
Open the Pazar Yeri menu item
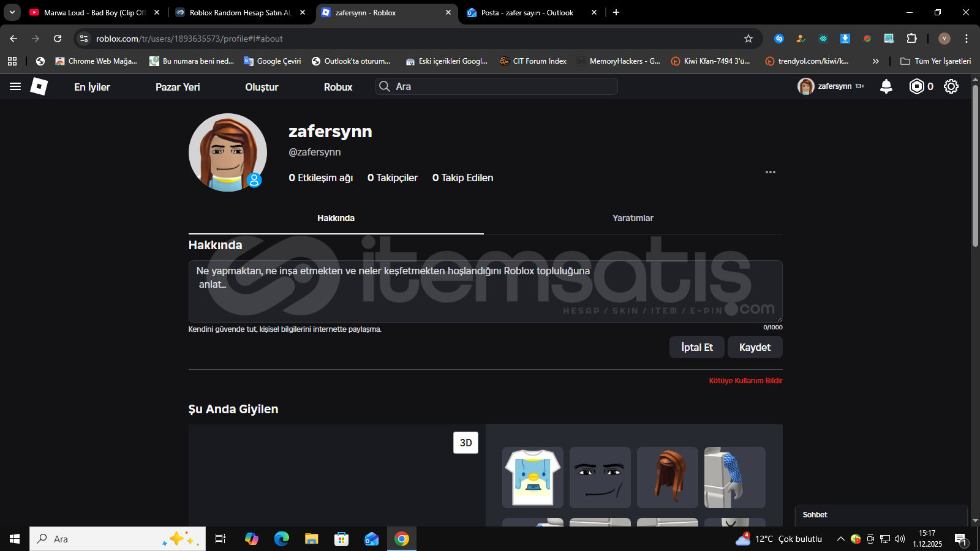[178, 87]
